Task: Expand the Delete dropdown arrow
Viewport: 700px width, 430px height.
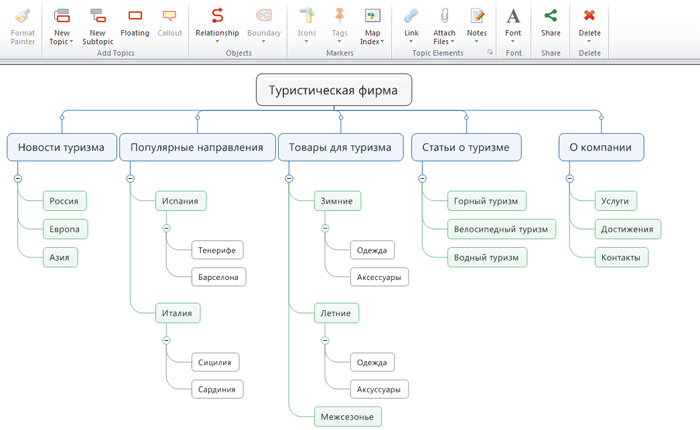Action: [x=589, y=42]
